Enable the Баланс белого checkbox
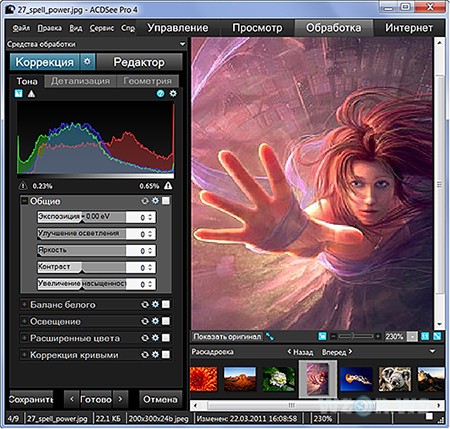The height and width of the screenshot is (429, 450). point(166,304)
